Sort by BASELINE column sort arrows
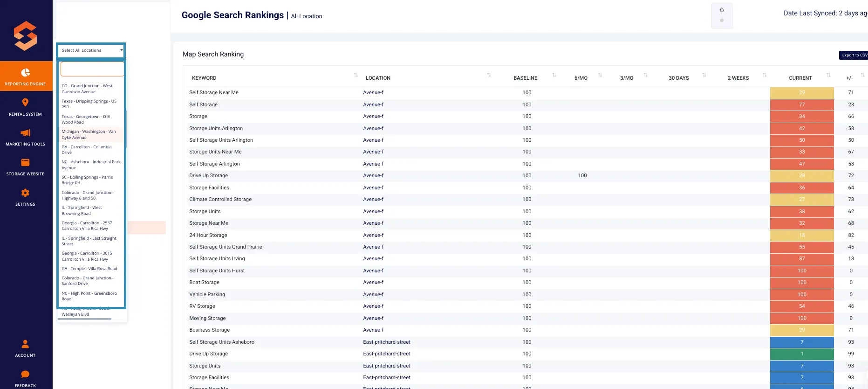 554,75
